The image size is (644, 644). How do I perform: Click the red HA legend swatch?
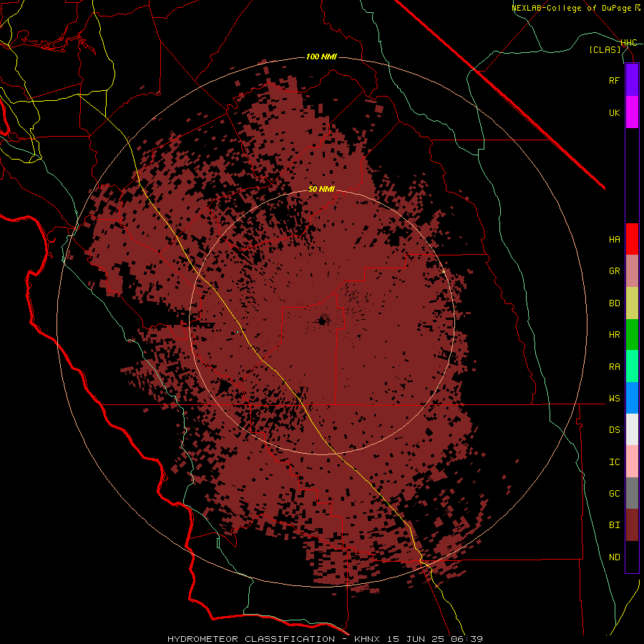632,239
